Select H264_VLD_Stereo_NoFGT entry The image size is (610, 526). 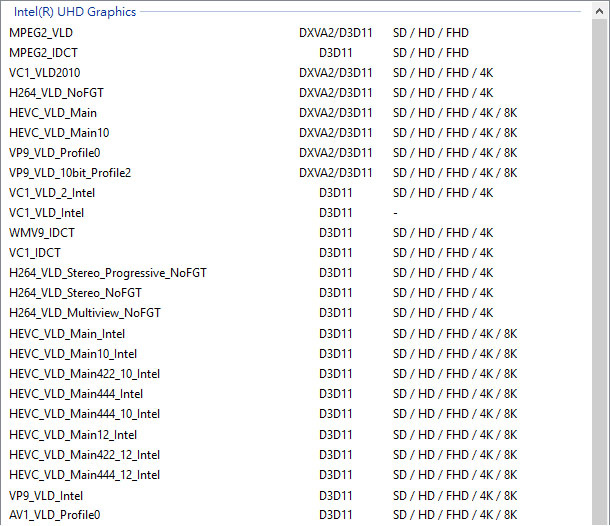pos(75,293)
